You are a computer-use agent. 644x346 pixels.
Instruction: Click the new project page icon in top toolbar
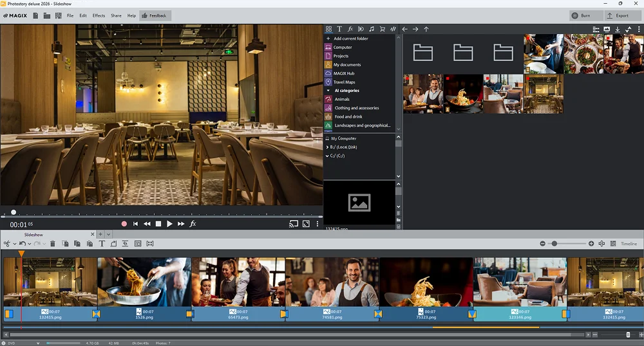[35, 15]
